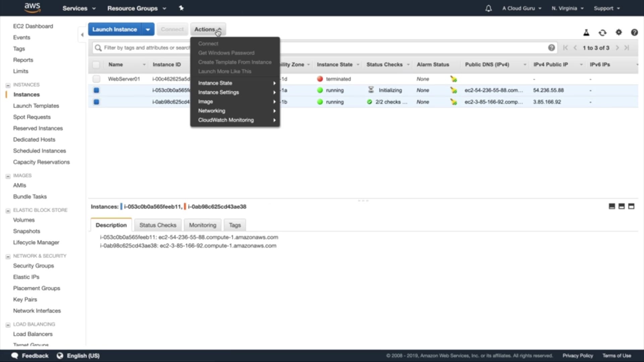The image size is (644, 362).
Task: Refresh the instances list
Action: (x=602, y=33)
